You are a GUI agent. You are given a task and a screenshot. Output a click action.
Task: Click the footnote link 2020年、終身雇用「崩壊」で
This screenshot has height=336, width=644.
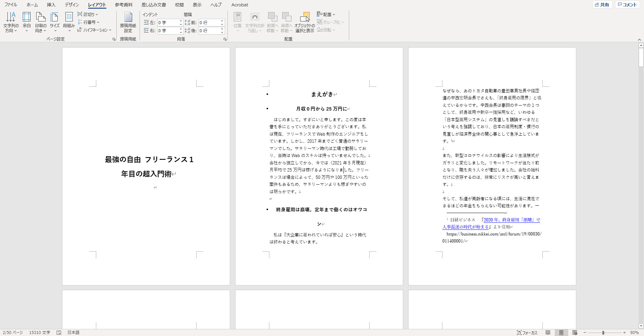[x=512, y=220]
